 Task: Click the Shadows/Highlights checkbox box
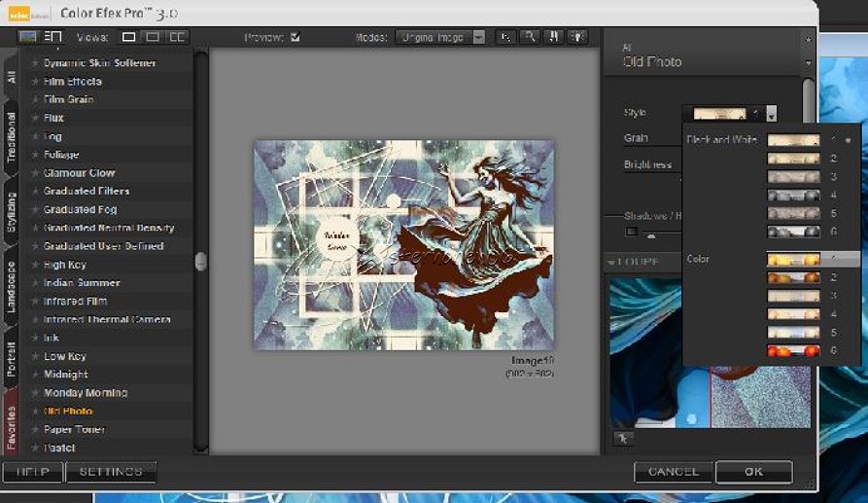(x=630, y=232)
